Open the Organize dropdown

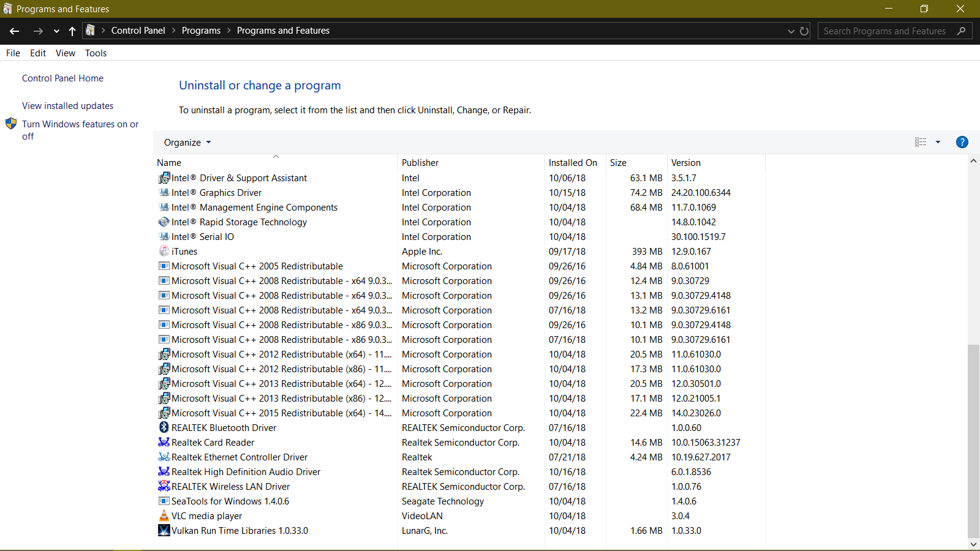pyautogui.click(x=187, y=143)
